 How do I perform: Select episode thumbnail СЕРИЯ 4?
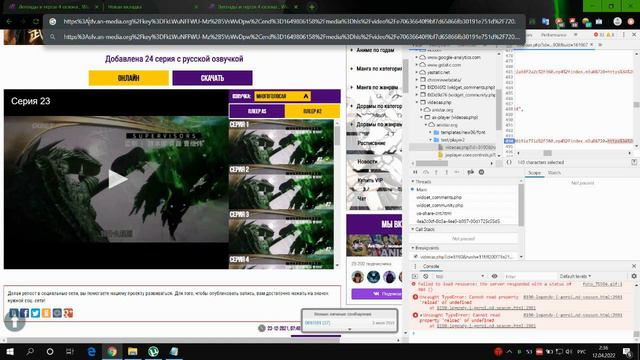281,262
